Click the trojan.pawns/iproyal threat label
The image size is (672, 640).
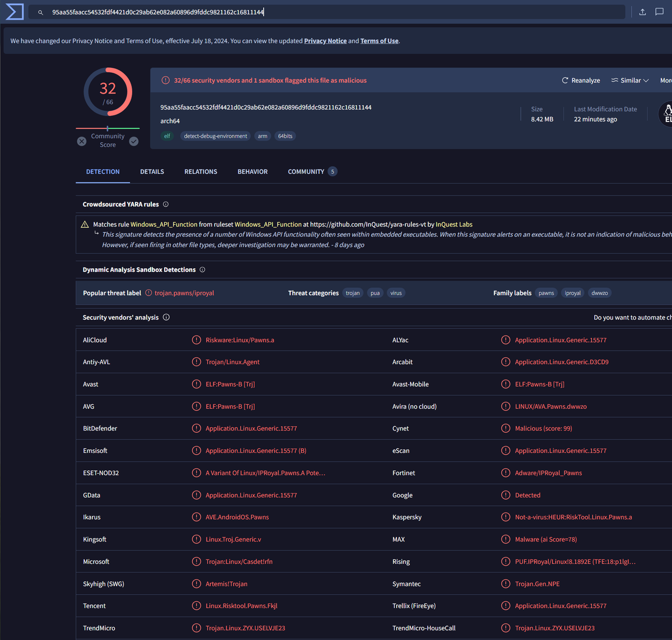coord(184,293)
